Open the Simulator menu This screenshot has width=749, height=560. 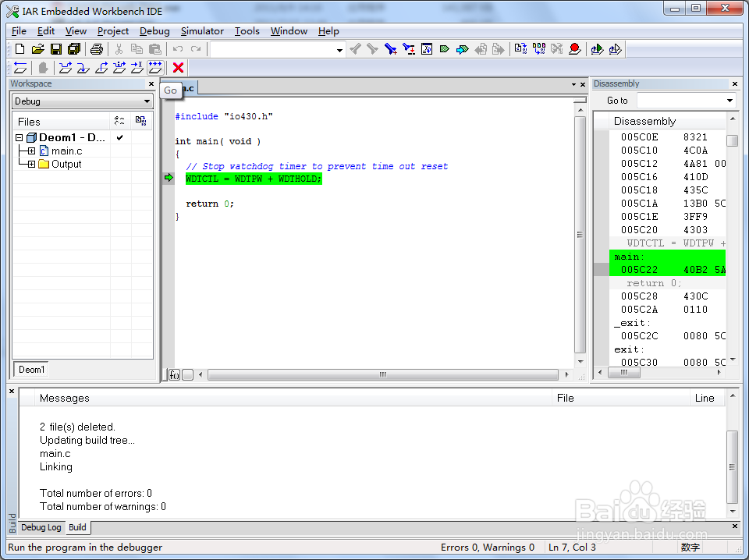click(202, 31)
